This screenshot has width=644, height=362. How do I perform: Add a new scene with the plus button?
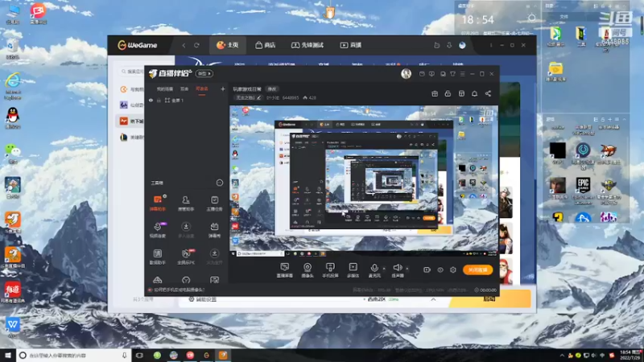(223, 88)
